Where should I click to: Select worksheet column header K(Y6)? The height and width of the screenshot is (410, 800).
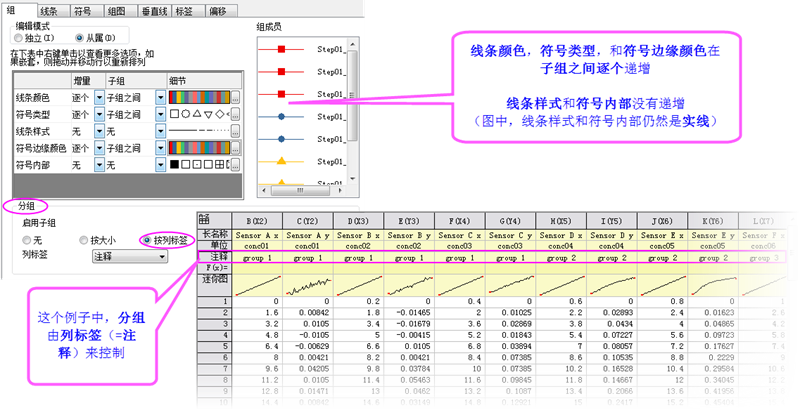pos(713,221)
